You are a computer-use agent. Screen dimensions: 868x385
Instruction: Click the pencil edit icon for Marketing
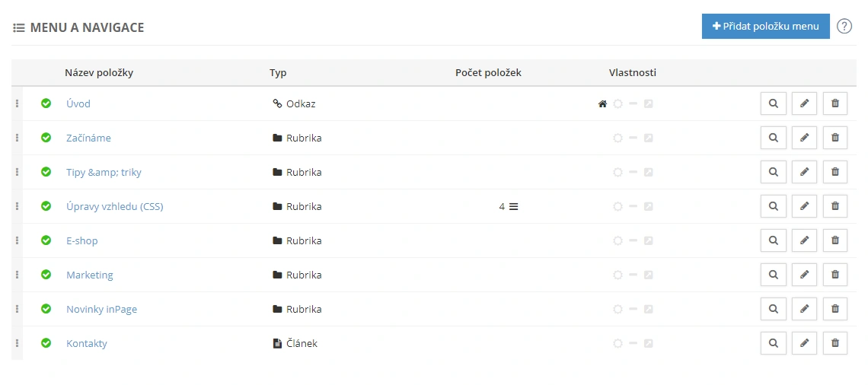coord(804,275)
